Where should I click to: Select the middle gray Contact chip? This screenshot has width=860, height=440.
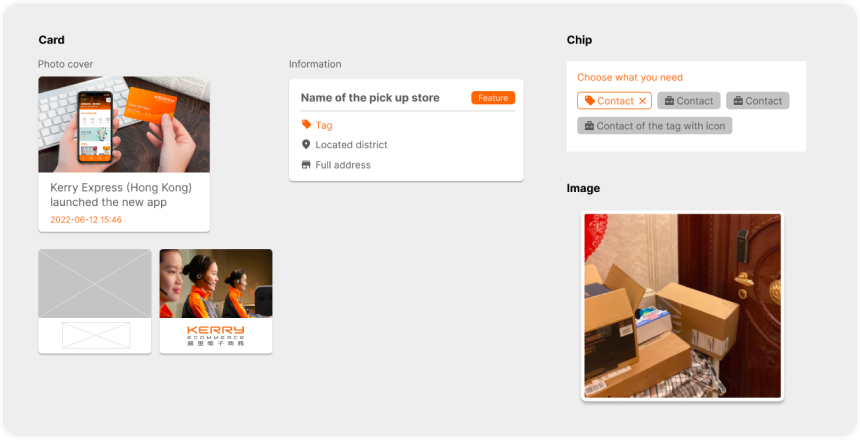pos(689,101)
